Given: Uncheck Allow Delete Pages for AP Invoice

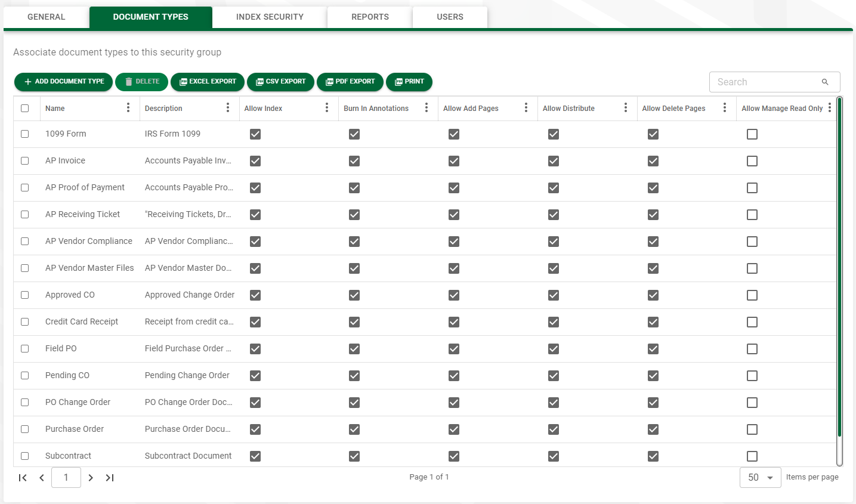Looking at the screenshot, I should click(653, 161).
